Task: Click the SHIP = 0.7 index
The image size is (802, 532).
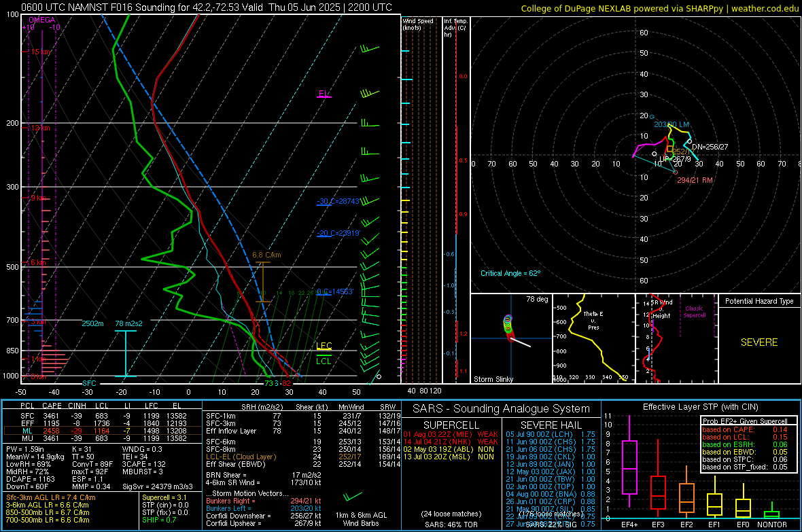Action: [x=159, y=520]
